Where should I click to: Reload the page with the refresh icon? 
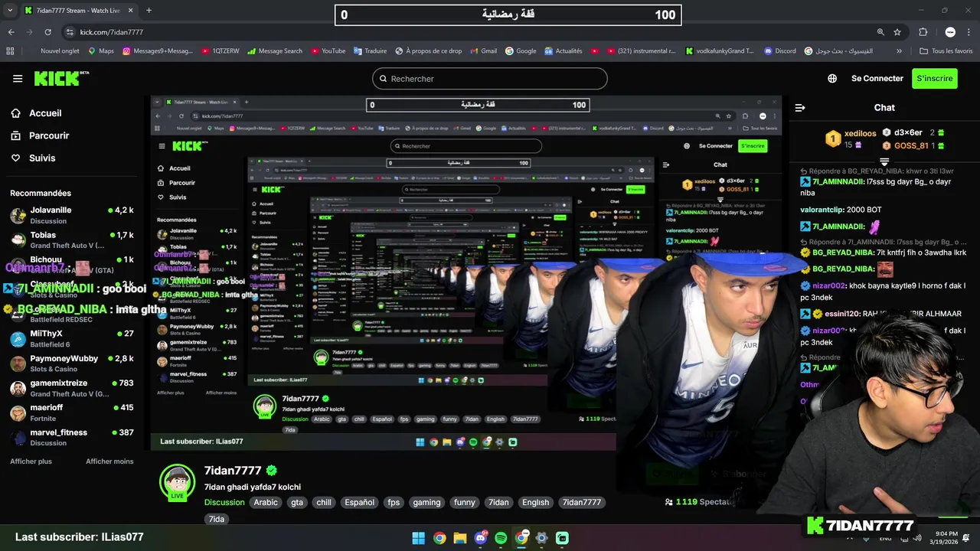[47, 32]
